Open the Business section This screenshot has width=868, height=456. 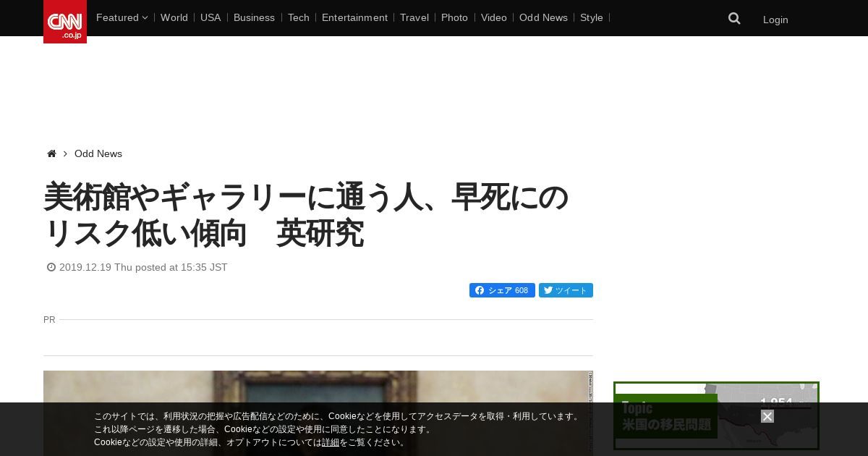254,17
